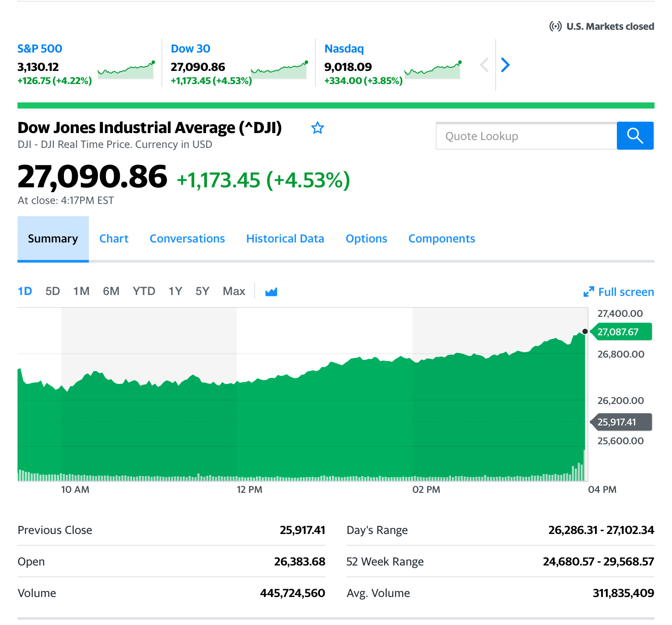Open the S&P 500 sparkline chart
672x625 pixels.
point(126,70)
